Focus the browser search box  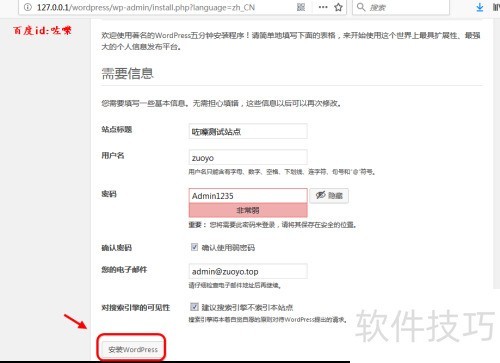point(401,7)
